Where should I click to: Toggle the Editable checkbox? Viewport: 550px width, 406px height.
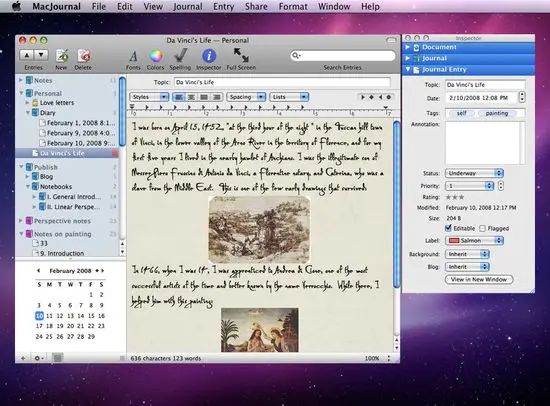pos(448,228)
